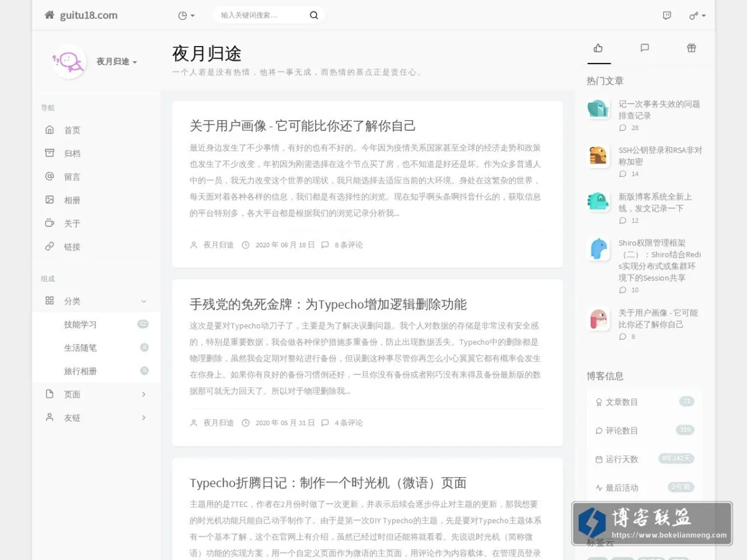This screenshot has height=560, width=747.
Task: Open article 关于用户画像 - 它可能比你还了解你自己
Action: tap(303, 126)
